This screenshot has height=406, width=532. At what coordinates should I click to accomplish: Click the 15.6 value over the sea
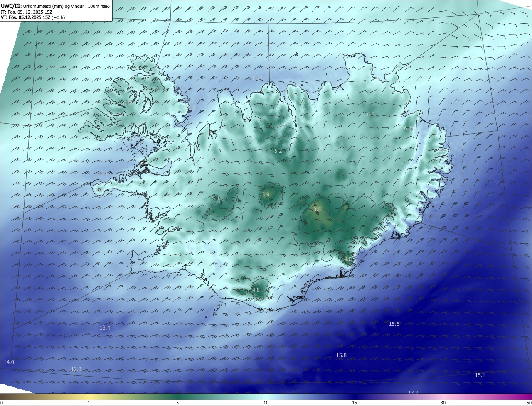394,324
